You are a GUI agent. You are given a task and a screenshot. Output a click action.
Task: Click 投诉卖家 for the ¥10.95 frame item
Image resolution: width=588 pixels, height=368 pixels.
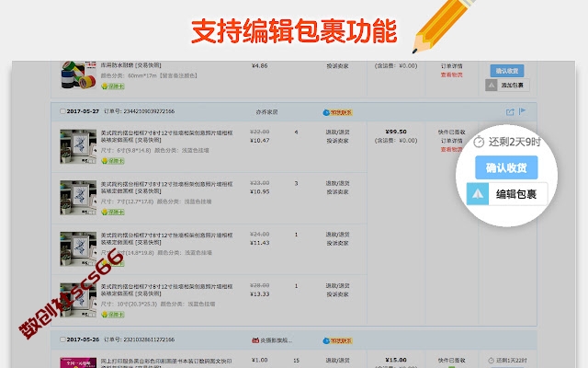337,192
